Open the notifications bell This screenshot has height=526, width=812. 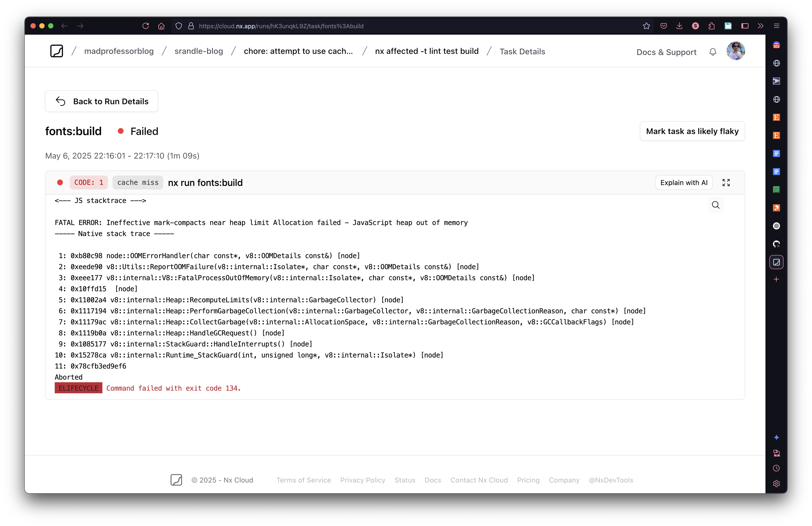tap(713, 52)
